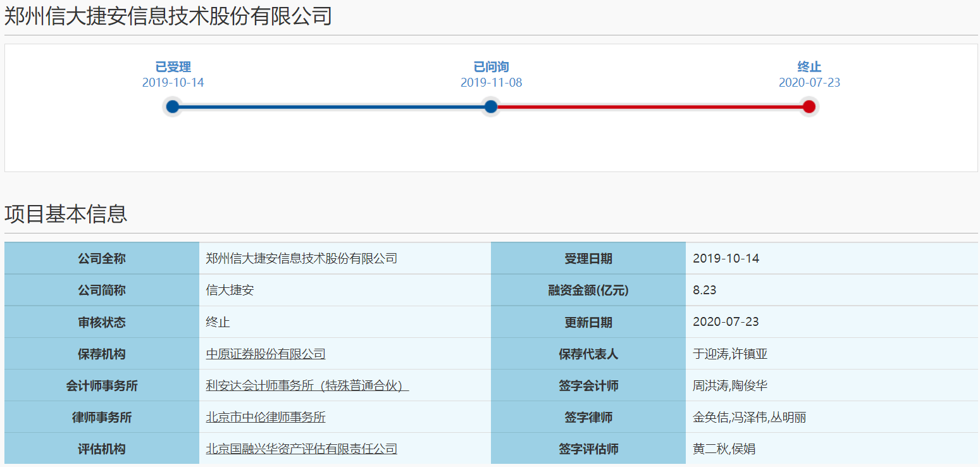Open the 中原证券股份有限公司 sponsor link
The height and width of the screenshot is (467, 980).
(x=265, y=354)
